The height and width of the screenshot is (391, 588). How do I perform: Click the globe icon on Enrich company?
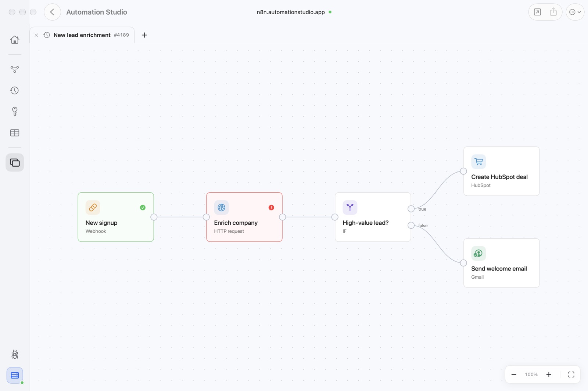tap(221, 207)
